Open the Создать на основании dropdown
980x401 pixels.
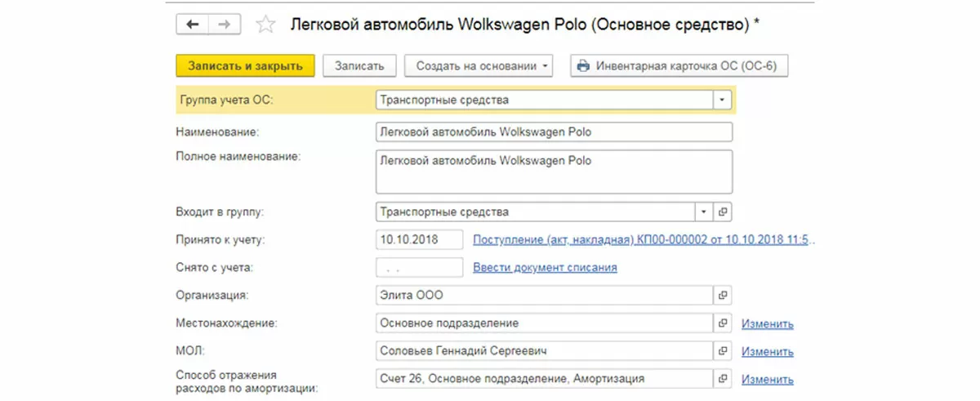(x=479, y=66)
